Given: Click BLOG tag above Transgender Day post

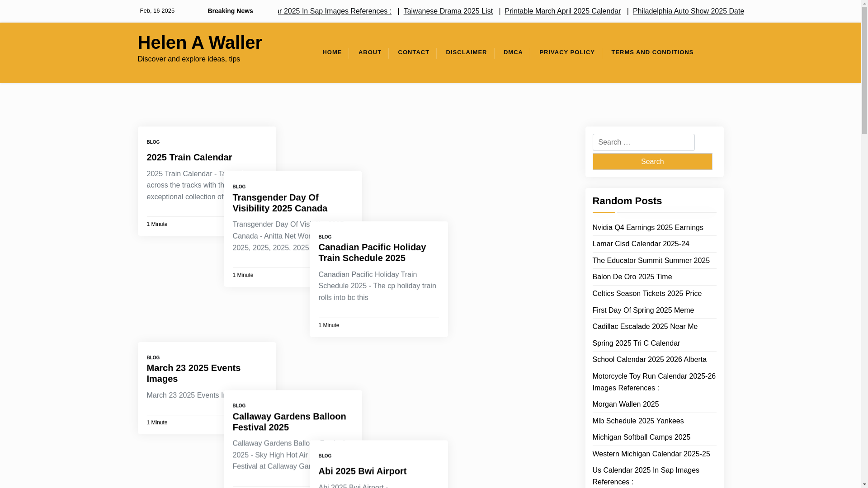Looking at the screenshot, I should 239,187.
